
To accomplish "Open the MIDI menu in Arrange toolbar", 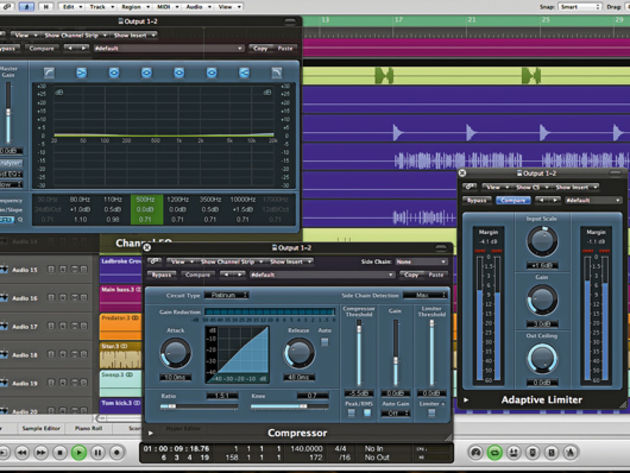I will coord(167,7).
